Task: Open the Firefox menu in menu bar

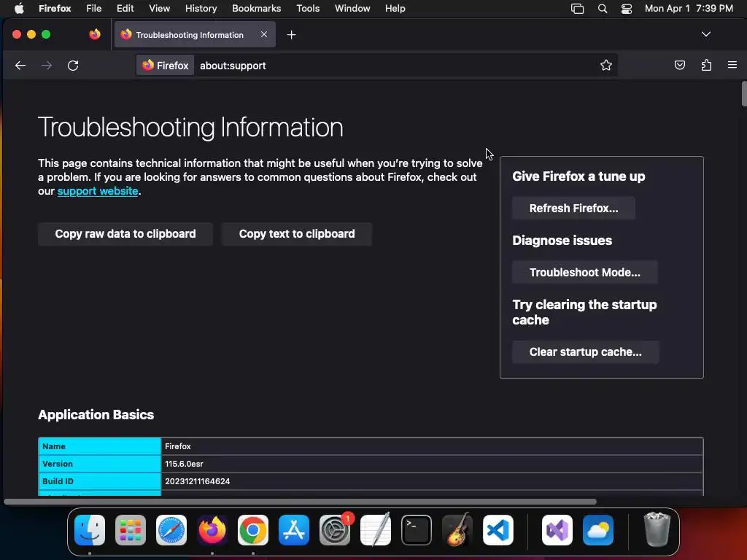Action: point(55,9)
